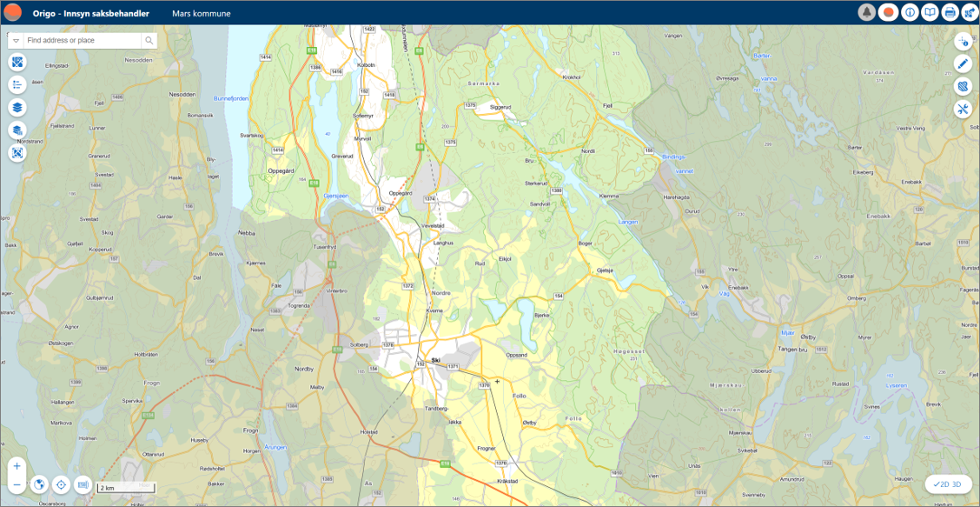This screenshot has height=507, width=980.
Task: Switch view with 2D 3D toggle
Action: (947, 484)
